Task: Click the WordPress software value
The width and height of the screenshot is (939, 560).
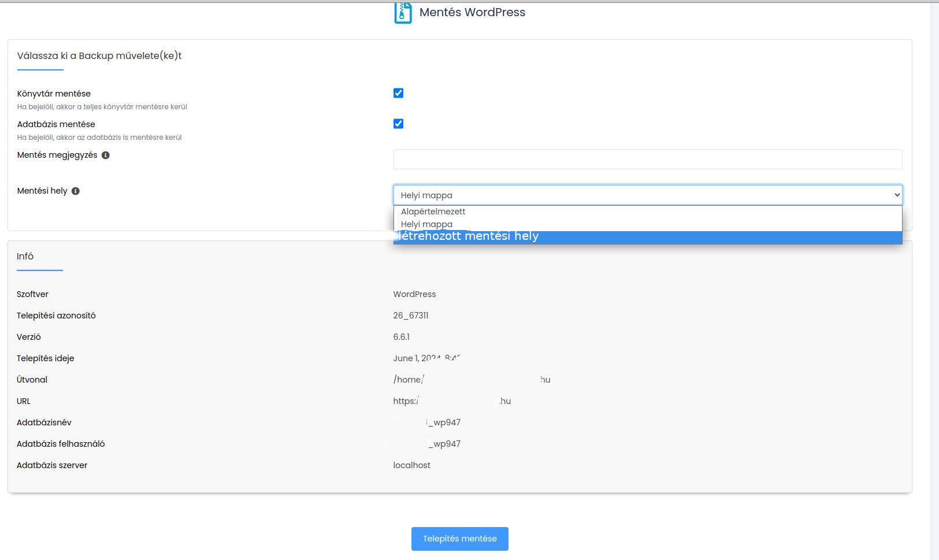Action: (414, 294)
